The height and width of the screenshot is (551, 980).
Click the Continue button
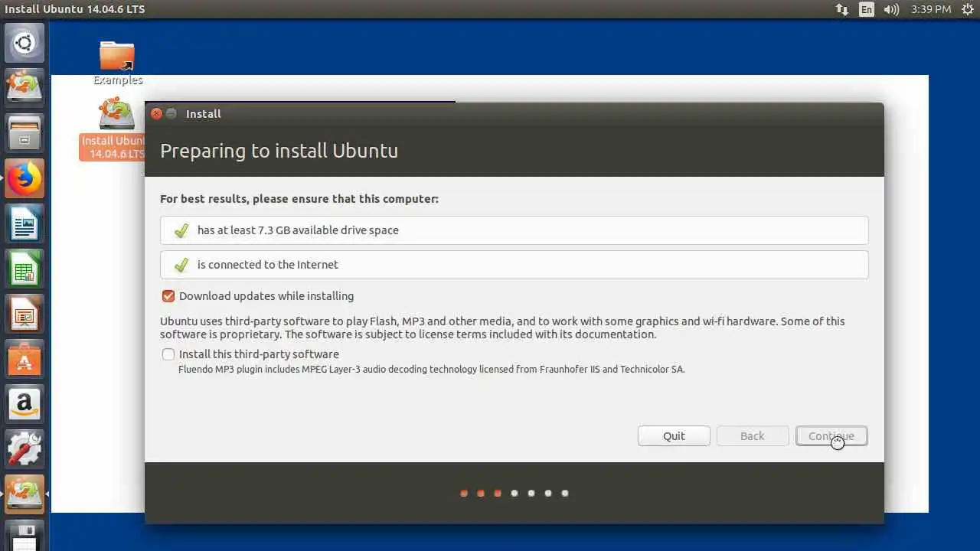click(831, 435)
